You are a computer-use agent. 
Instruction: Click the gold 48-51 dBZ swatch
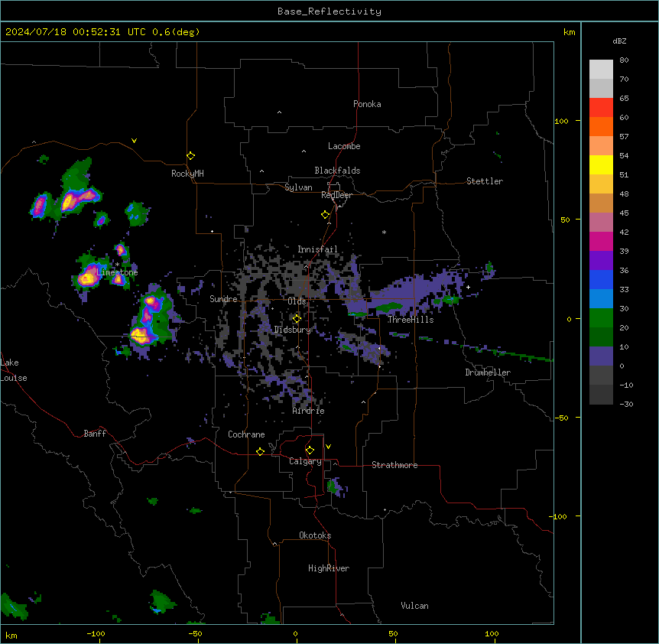click(x=601, y=184)
